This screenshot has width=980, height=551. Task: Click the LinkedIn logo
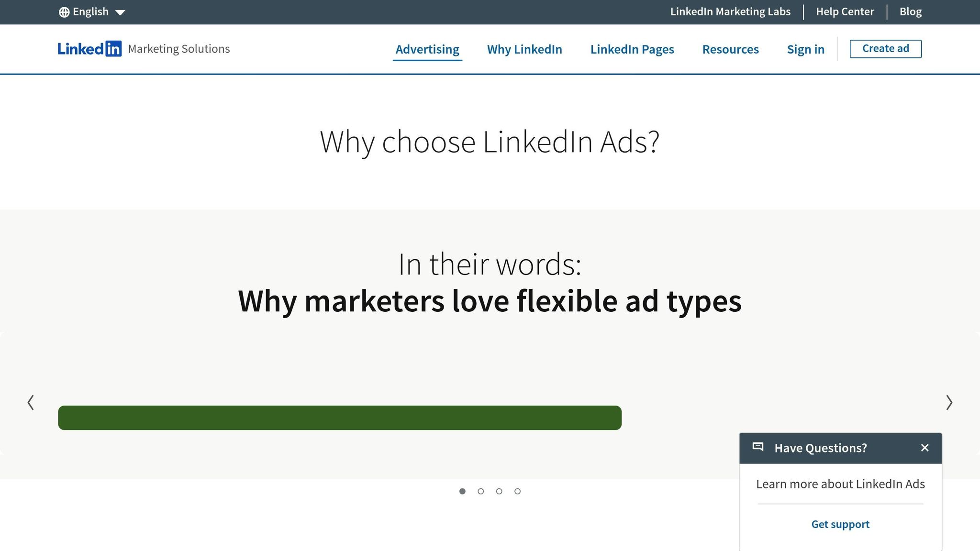pos(89,48)
